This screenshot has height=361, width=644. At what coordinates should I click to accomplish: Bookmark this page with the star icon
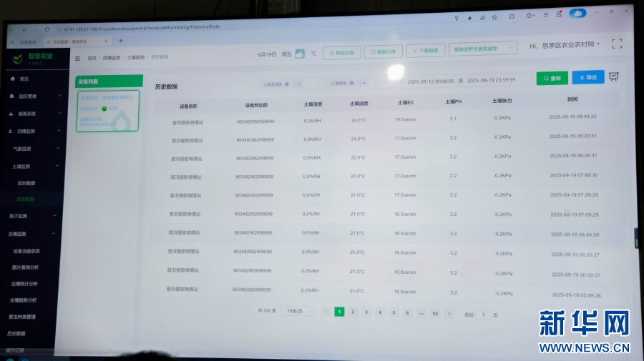469,17
